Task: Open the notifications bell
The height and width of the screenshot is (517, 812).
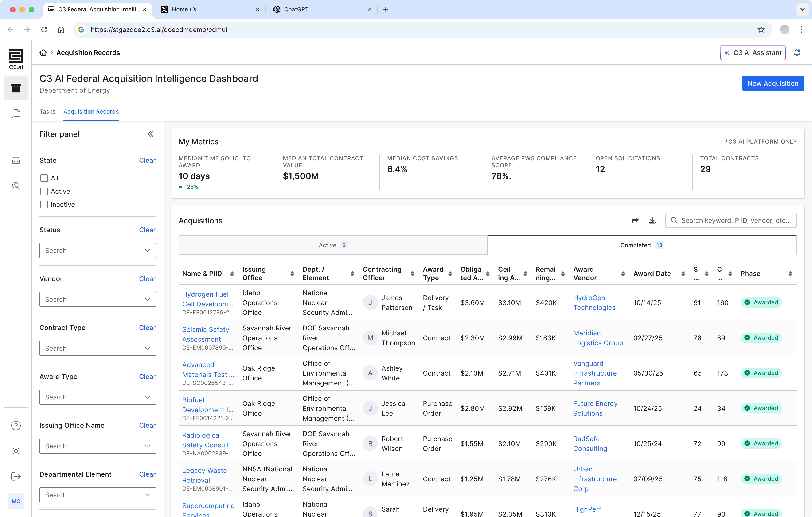Action: coord(797,53)
